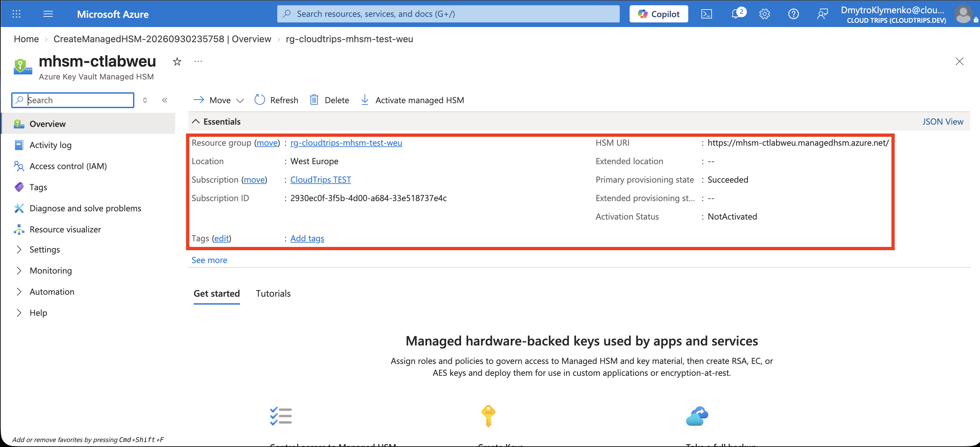Image resolution: width=980 pixels, height=447 pixels.
Task: Open the CloudTrips TEST subscription link
Action: pos(321,180)
